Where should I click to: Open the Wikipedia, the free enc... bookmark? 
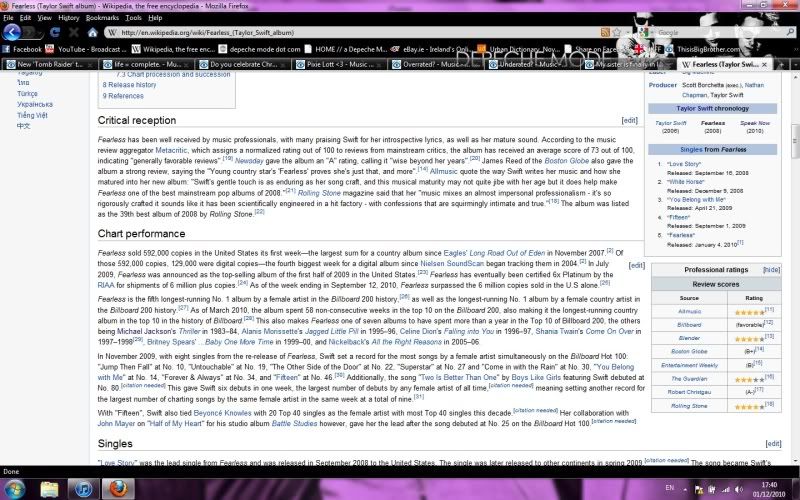tap(173, 49)
